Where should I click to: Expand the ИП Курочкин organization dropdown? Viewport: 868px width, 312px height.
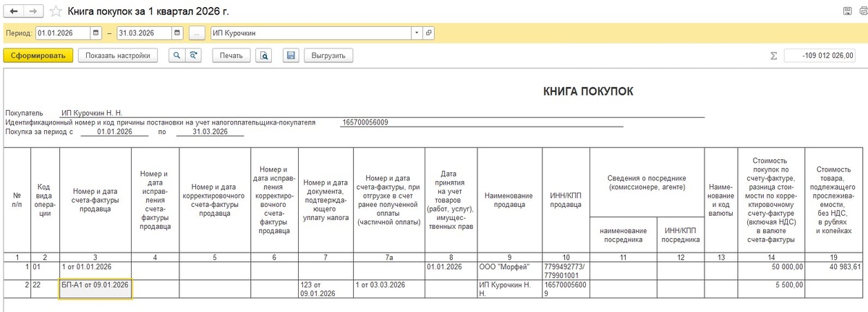point(417,33)
